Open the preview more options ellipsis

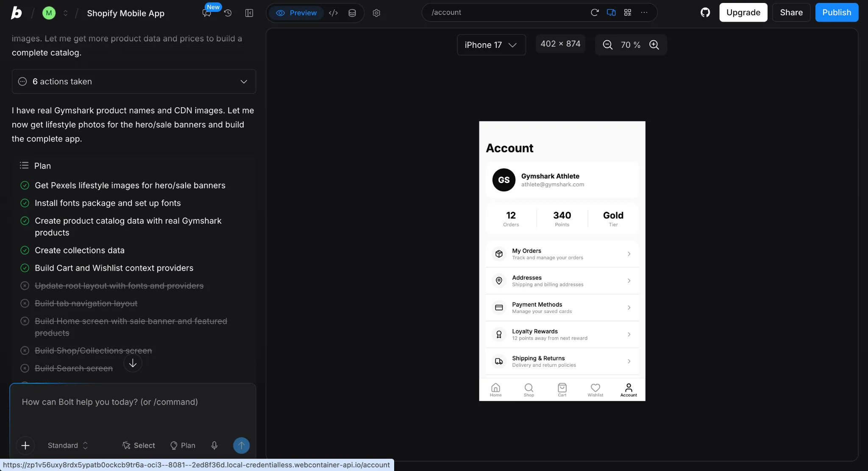(x=644, y=13)
